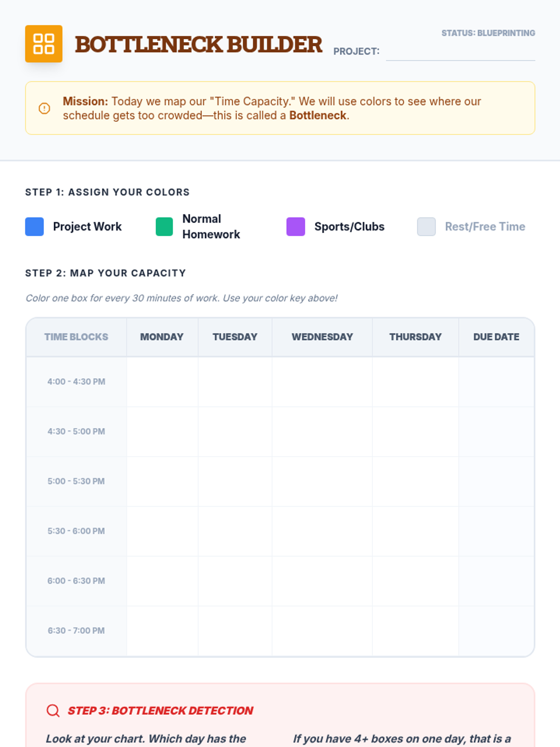
Task: Click the Step 3: Bottleneck Detection heading
Action: tap(161, 711)
